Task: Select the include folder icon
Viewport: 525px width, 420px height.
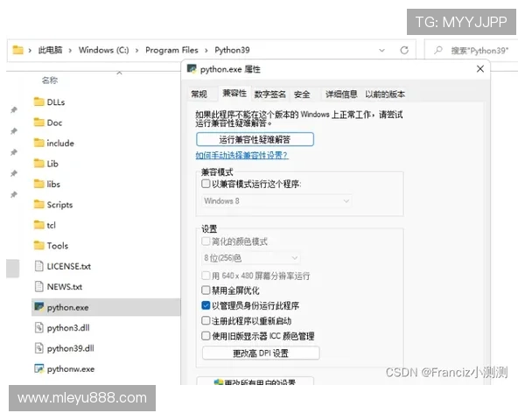Action: tap(39, 143)
